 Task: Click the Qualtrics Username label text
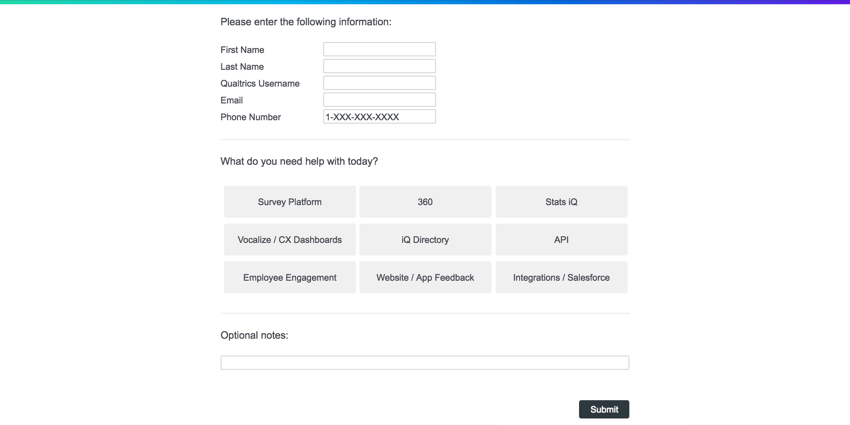coord(260,84)
